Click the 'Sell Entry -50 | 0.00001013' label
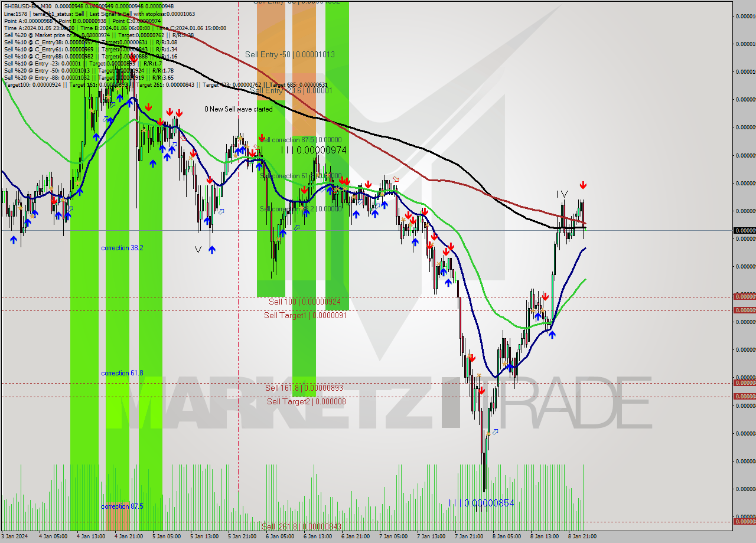Image resolution: width=756 pixels, height=543 pixels. [290, 54]
